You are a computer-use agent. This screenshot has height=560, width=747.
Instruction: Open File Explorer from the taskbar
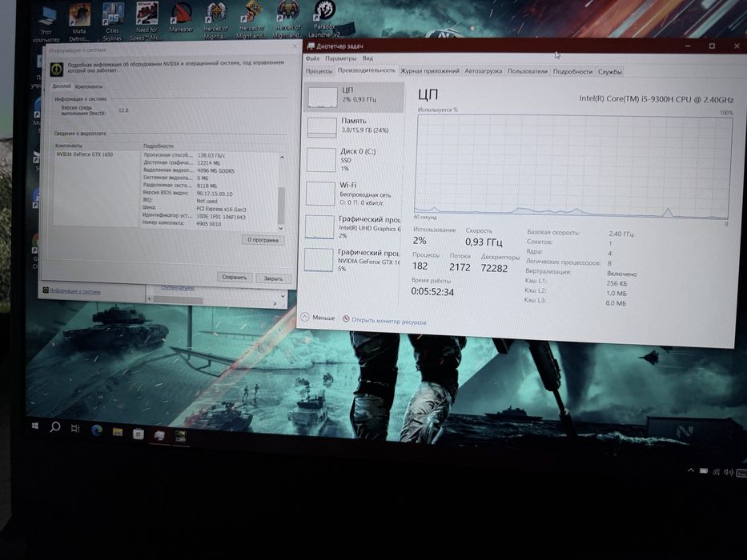tap(117, 432)
